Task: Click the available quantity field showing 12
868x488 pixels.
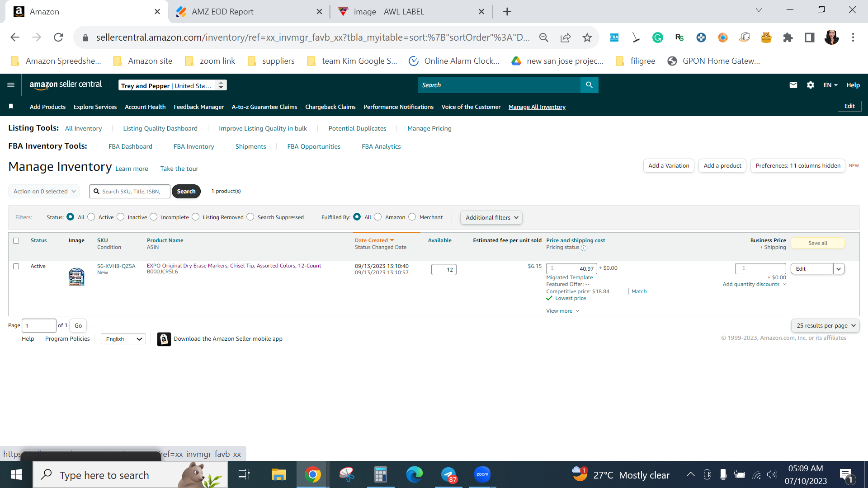Action: [x=444, y=270]
